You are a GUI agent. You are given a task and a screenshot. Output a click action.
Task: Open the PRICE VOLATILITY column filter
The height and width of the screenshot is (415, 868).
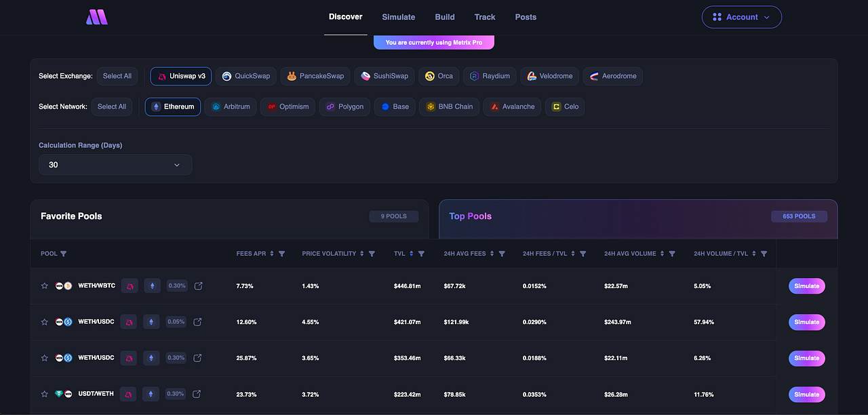372,254
